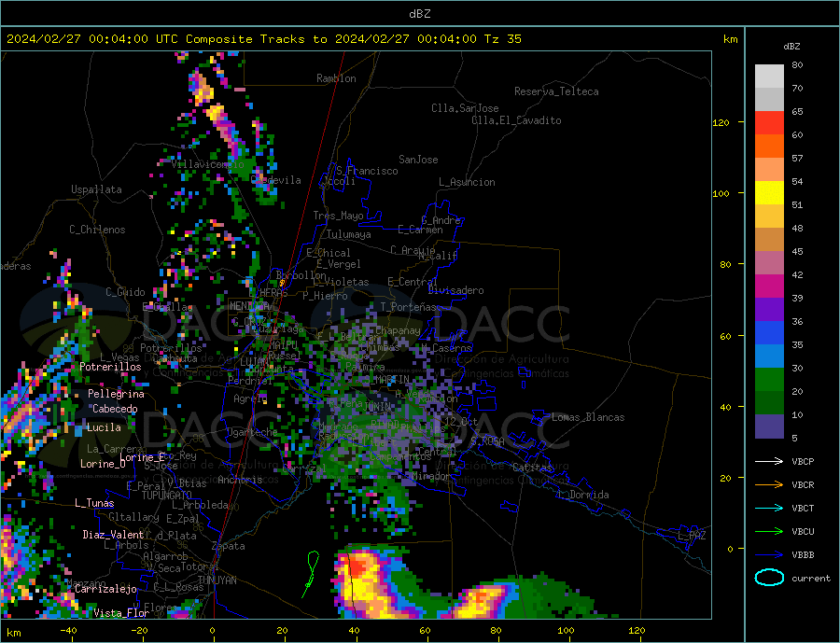
Task: Pick the grey 70-65 dBZ swatch
Action: pyautogui.click(x=769, y=99)
